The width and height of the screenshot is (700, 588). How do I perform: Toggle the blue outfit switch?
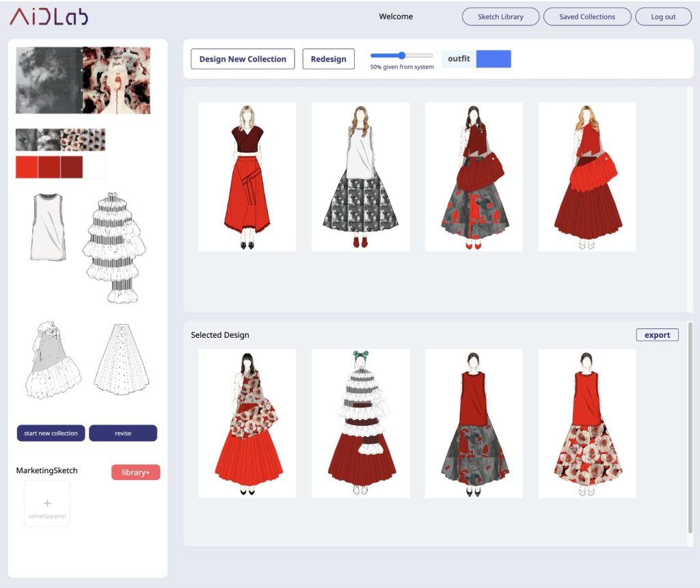[x=493, y=59]
